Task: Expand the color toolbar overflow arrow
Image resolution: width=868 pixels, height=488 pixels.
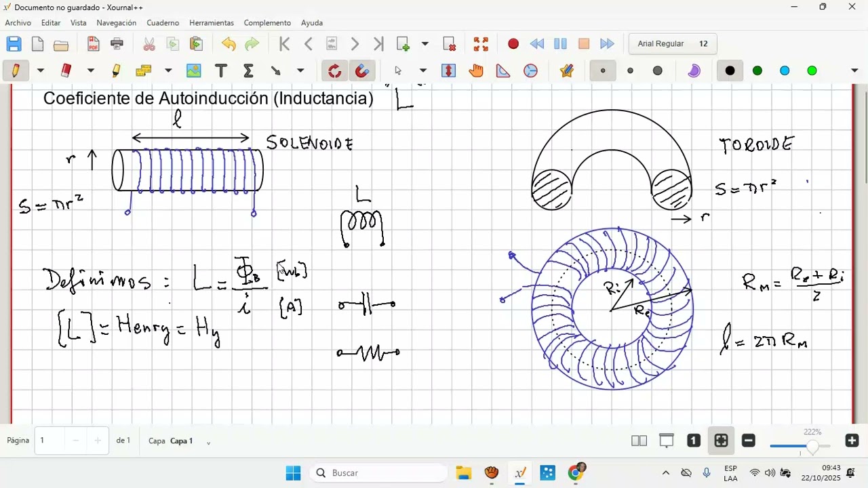Action: point(854,70)
